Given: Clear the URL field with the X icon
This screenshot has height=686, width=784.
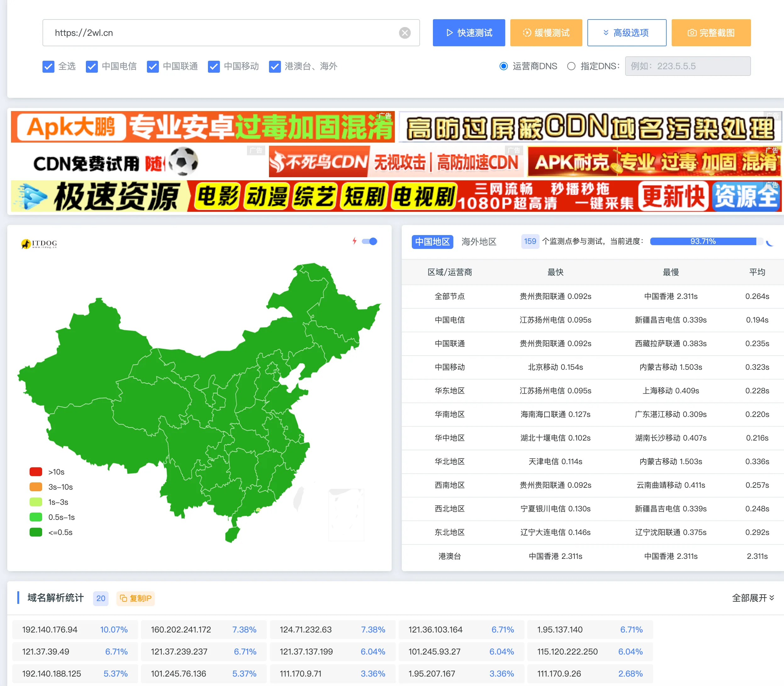Looking at the screenshot, I should (x=405, y=33).
